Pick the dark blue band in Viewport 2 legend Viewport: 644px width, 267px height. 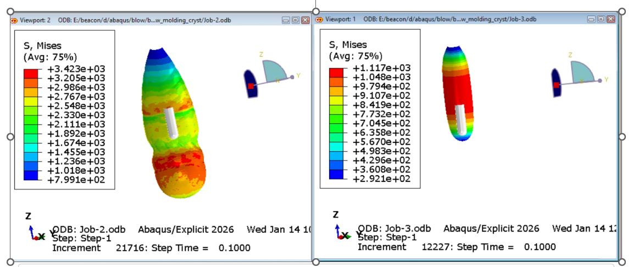31,175
